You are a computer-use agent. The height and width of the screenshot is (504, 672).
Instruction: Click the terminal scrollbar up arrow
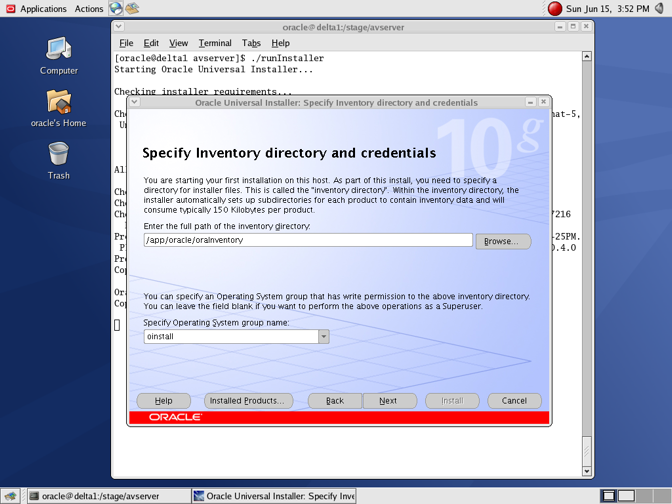point(587,56)
